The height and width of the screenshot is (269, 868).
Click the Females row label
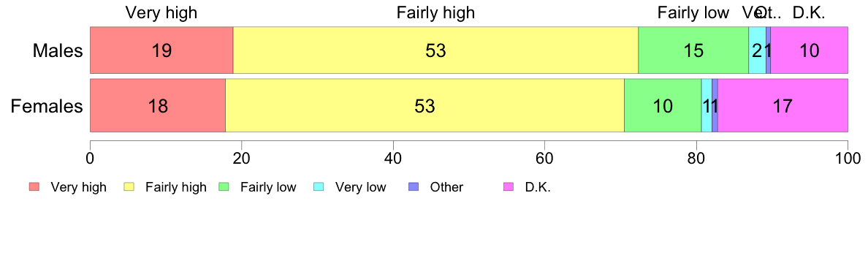(x=47, y=106)
